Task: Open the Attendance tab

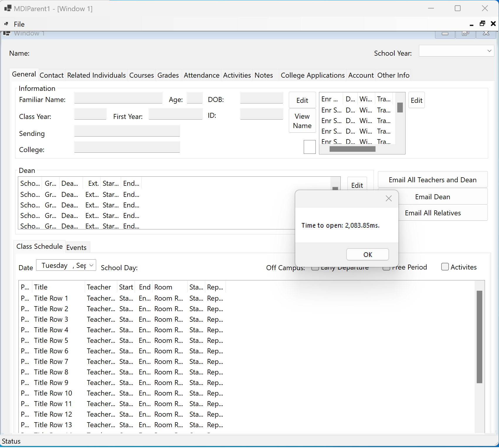Action: [202, 75]
